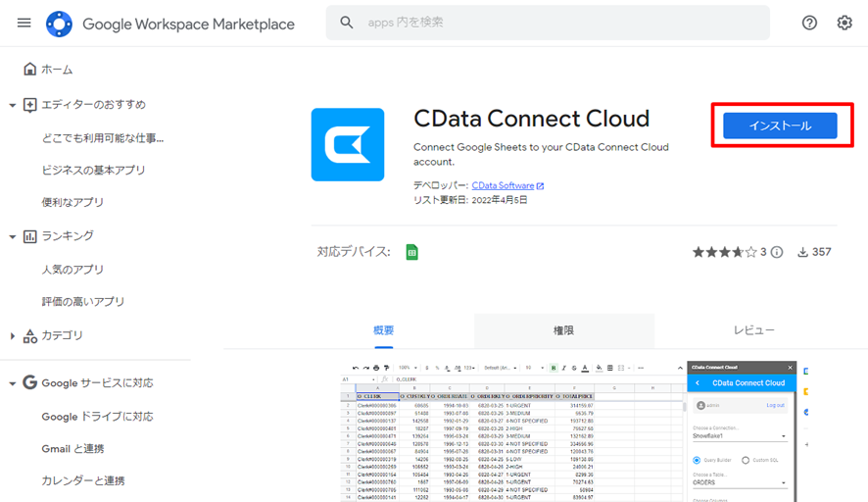Collapse the Google サービスに対応 section
The height and width of the screenshot is (502, 868).
point(12,383)
